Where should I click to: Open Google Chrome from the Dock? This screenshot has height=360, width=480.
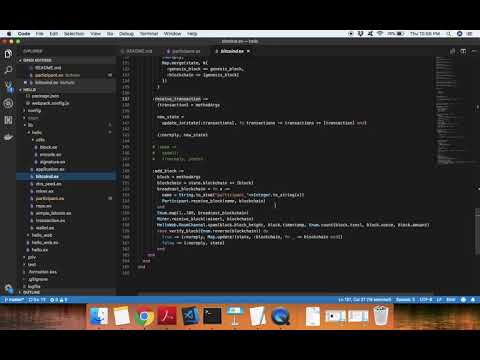click(144, 316)
